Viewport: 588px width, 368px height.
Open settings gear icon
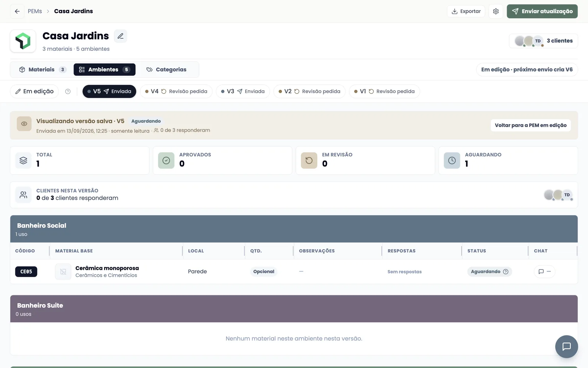coord(496,11)
